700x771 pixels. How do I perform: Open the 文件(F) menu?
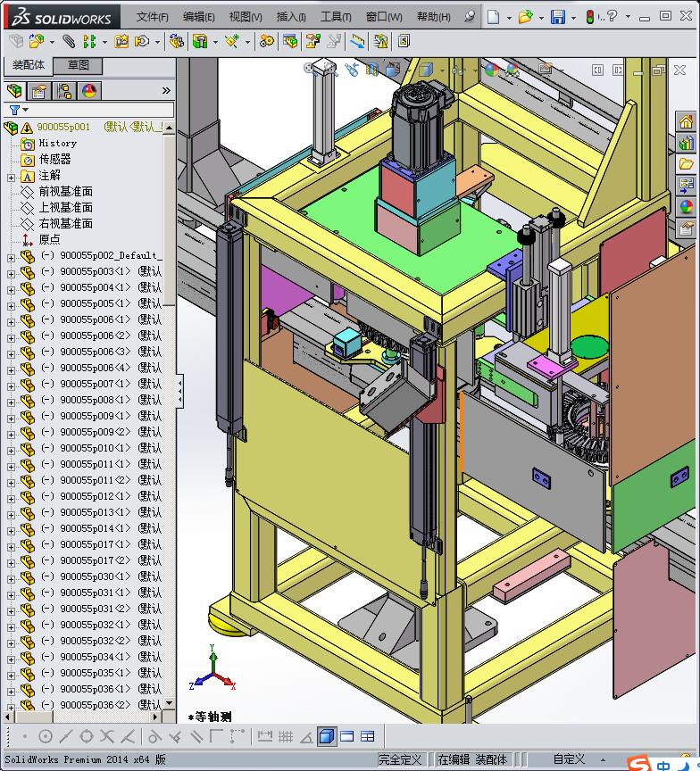[152, 17]
